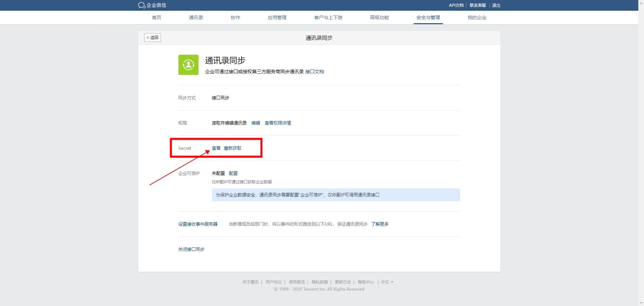Click 配置 for 企业可信IP
The image size is (644, 306).
233,173
